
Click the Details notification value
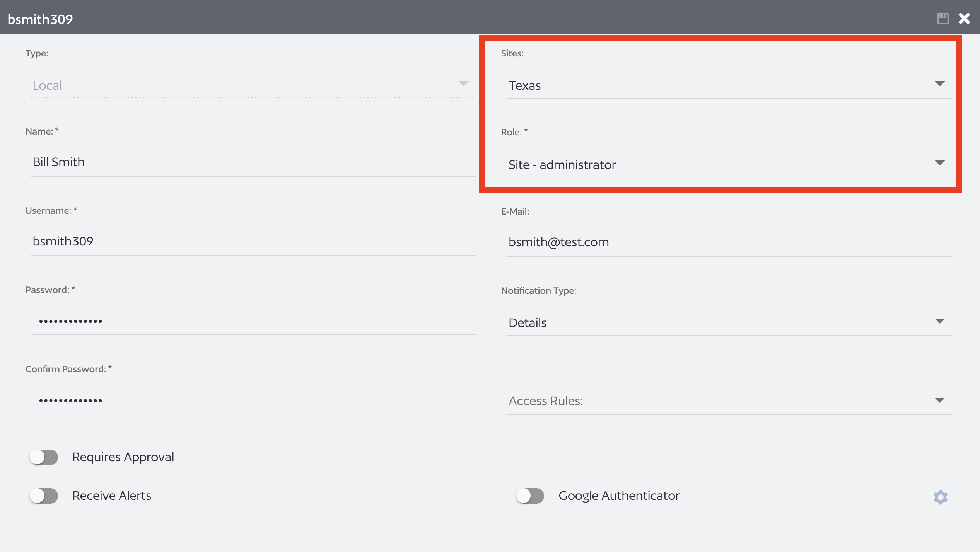pyautogui.click(x=528, y=322)
